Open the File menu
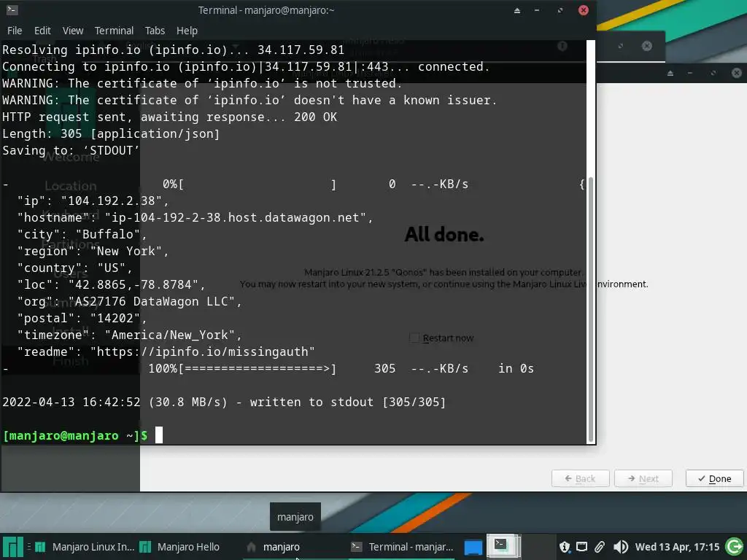 click(x=15, y=31)
